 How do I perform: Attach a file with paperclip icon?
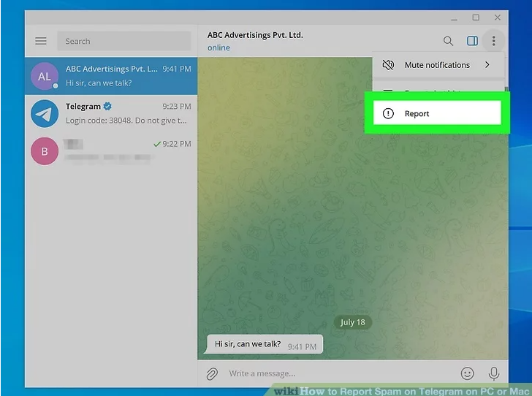click(212, 373)
